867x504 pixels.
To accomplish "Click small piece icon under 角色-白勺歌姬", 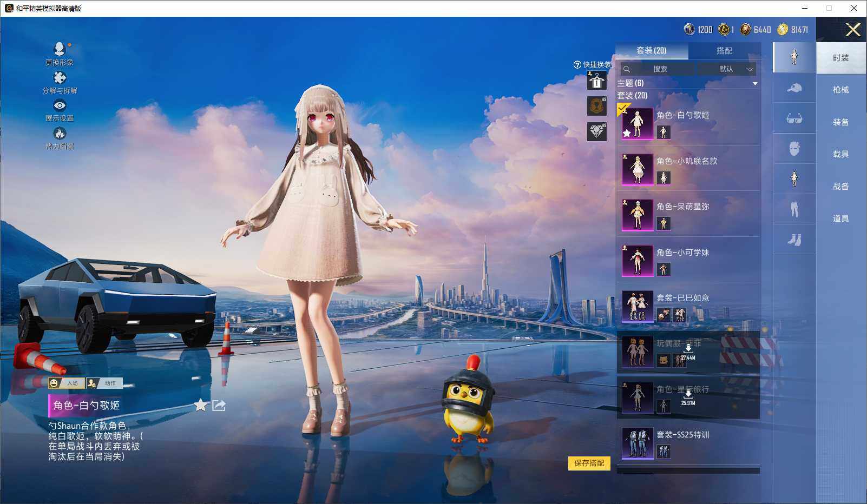I will click(664, 132).
